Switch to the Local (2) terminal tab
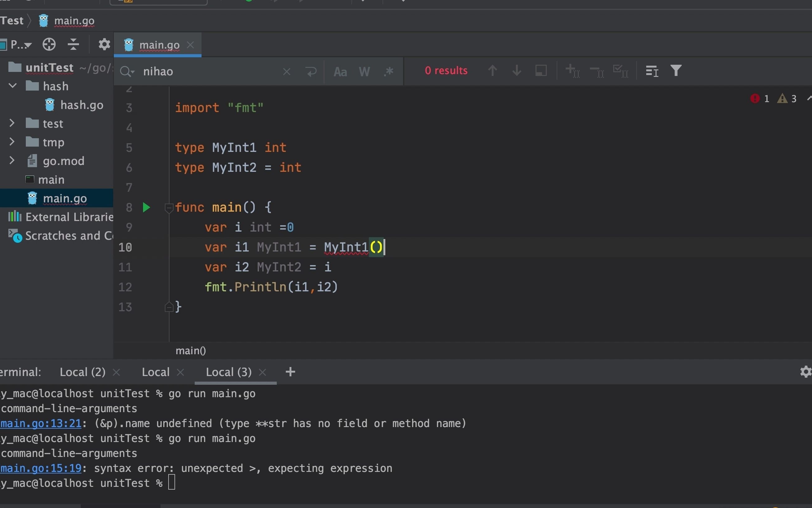The height and width of the screenshot is (508, 812). (82, 372)
